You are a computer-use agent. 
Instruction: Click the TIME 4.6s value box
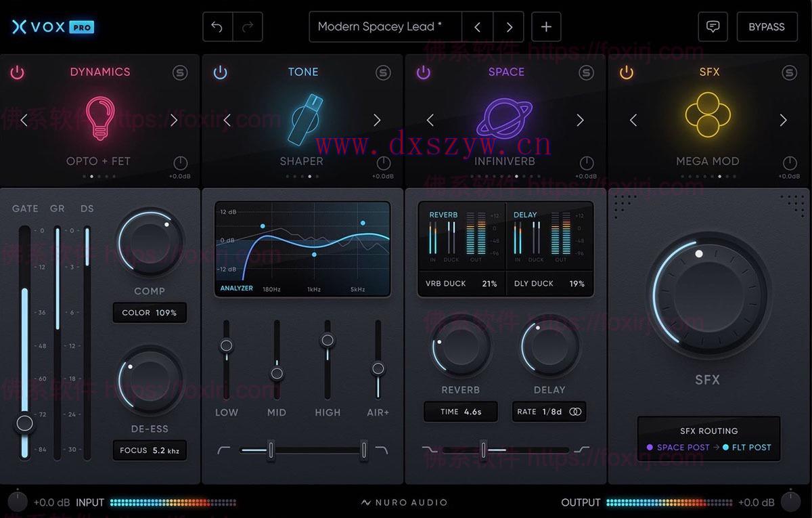461,412
